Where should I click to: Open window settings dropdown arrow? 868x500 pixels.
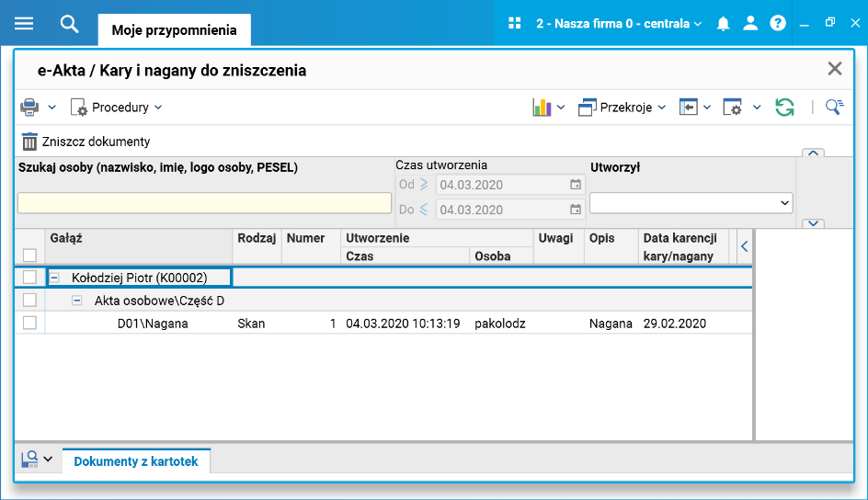pos(757,108)
